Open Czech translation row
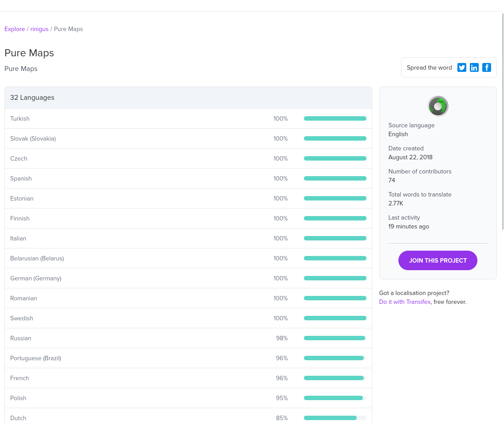The width and height of the screenshot is (504, 425). [189, 158]
